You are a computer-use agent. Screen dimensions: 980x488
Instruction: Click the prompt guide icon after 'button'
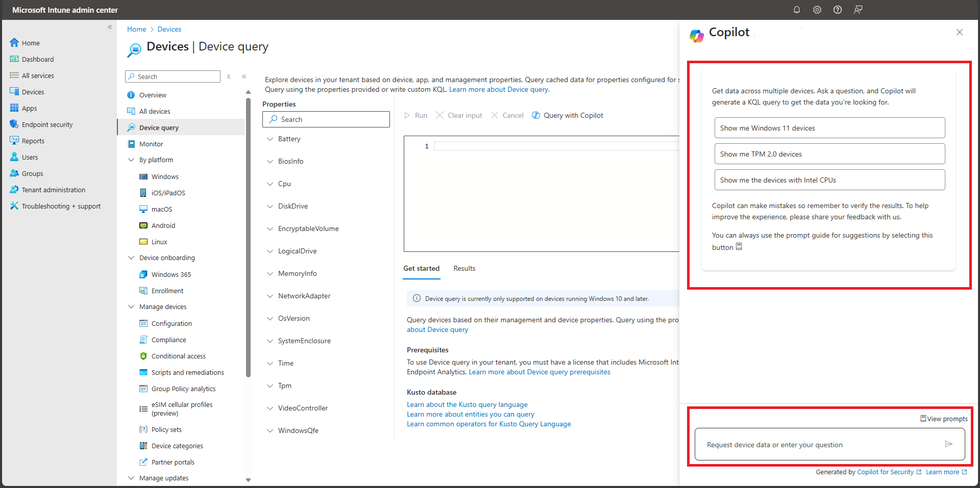pos(739,247)
